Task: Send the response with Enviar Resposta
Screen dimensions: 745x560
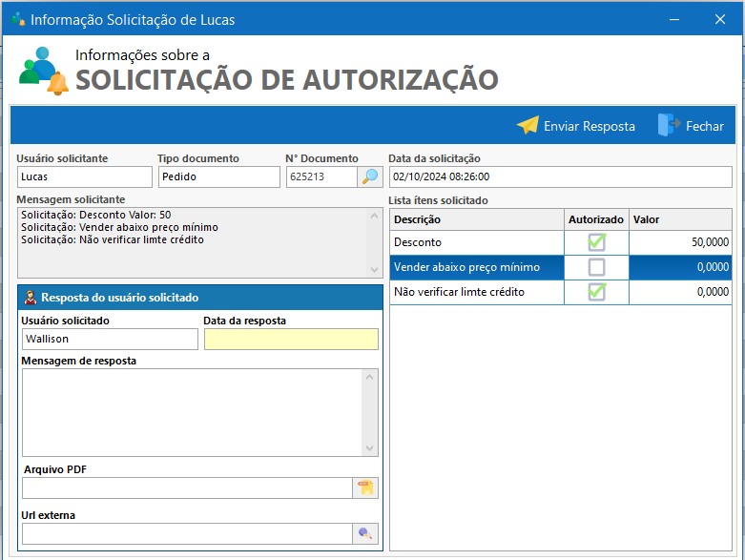Action: [576, 126]
